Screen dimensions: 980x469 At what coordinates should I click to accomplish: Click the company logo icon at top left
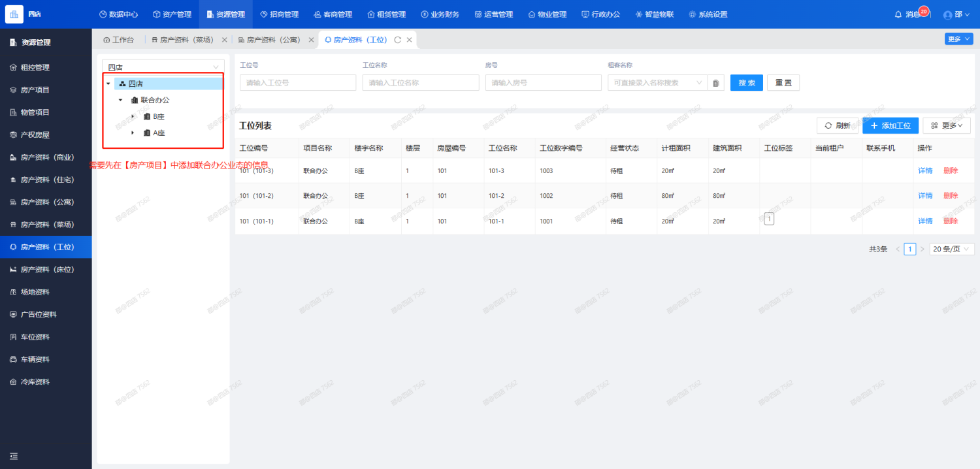point(14,14)
